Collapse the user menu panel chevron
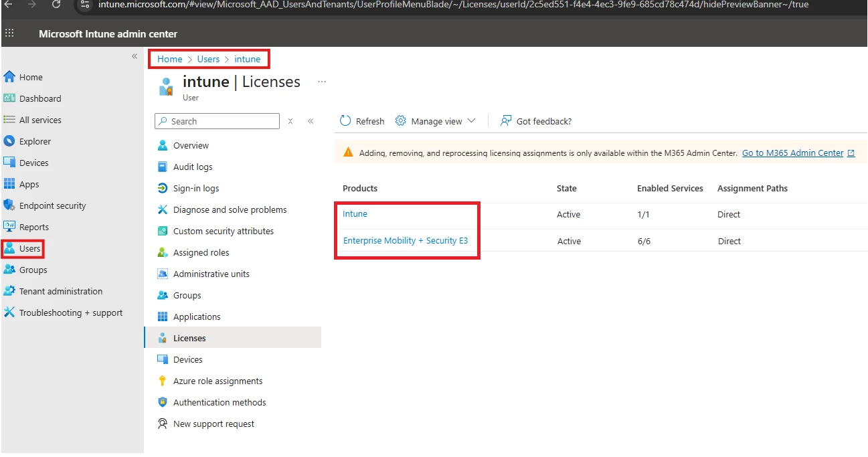 click(x=311, y=121)
